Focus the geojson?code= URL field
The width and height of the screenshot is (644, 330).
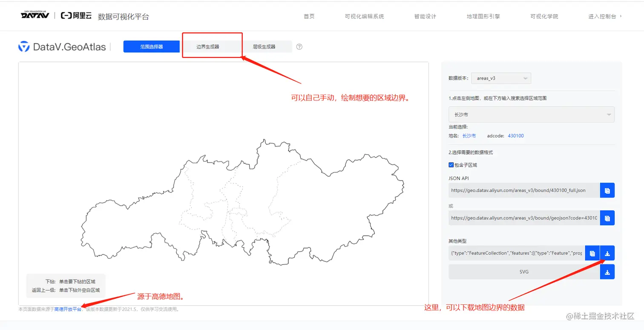pyautogui.click(x=524, y=218)
